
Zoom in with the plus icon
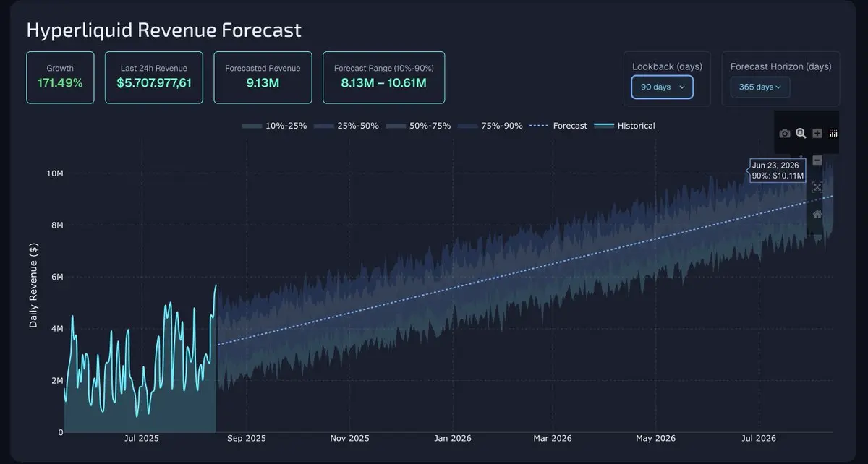click(x=817, y=133)
